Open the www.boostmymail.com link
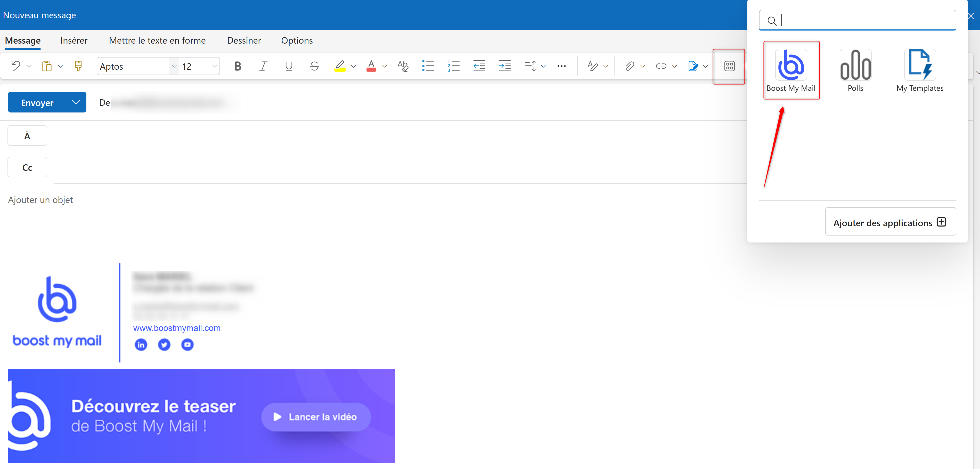This screenshot has height=469, width=980. [x=176, y=328]
